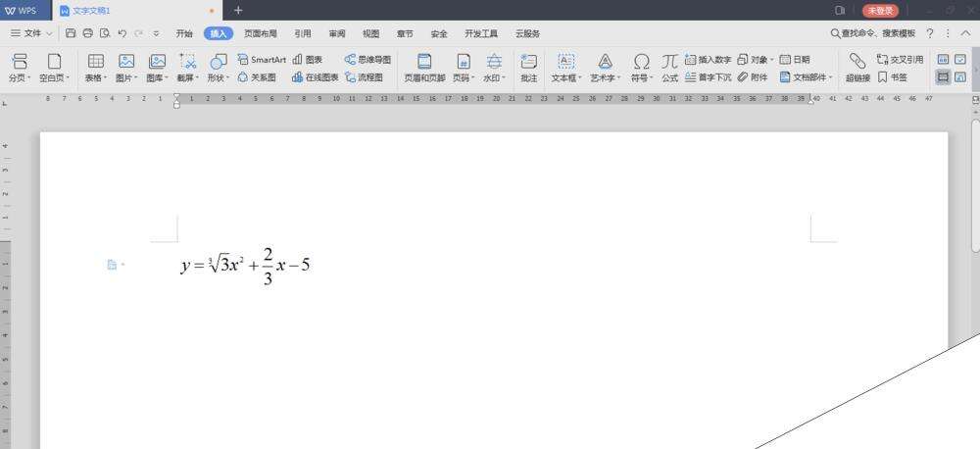Open the 引用 References tab
The height and width of the screenshot is (449, 980).
[303, 33]
